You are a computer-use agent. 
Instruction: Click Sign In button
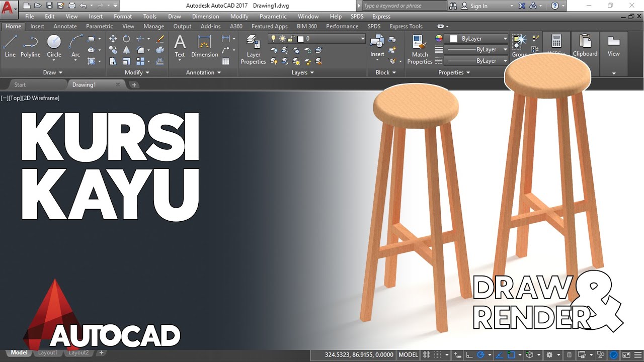pos(474,6)
